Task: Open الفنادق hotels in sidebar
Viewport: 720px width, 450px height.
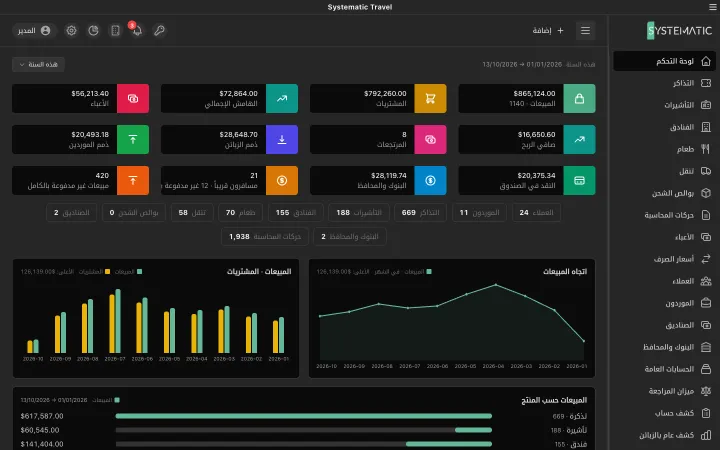Action: click(664, 127)
